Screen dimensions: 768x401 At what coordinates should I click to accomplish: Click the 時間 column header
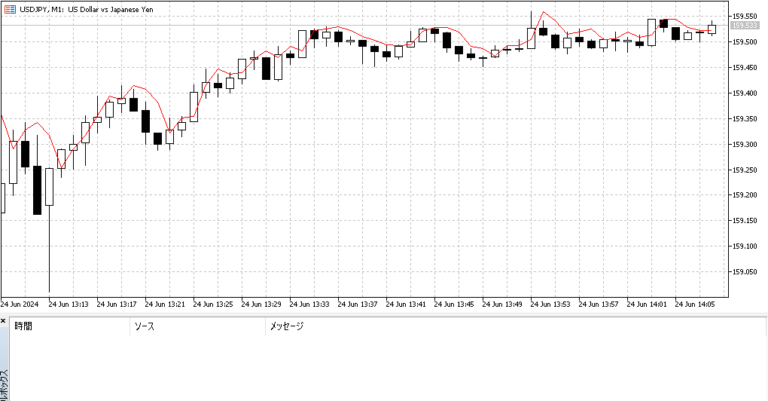(x=23, y=326)
